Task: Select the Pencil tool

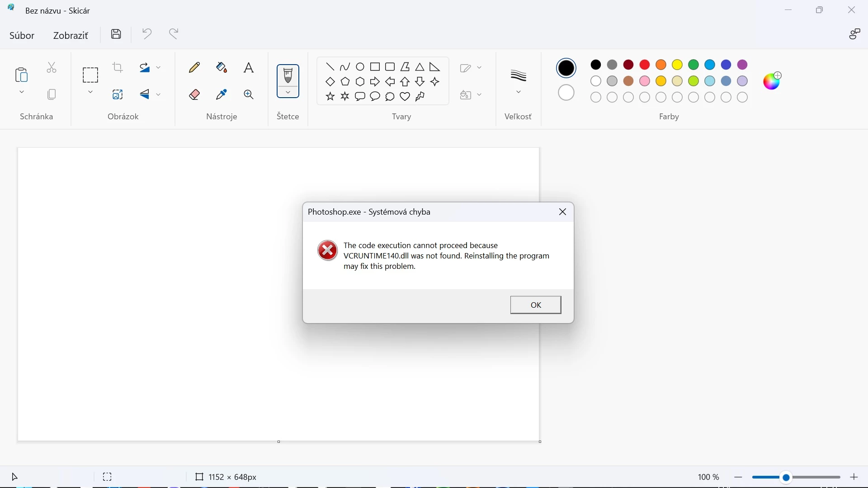Action: tap(194, 68)
